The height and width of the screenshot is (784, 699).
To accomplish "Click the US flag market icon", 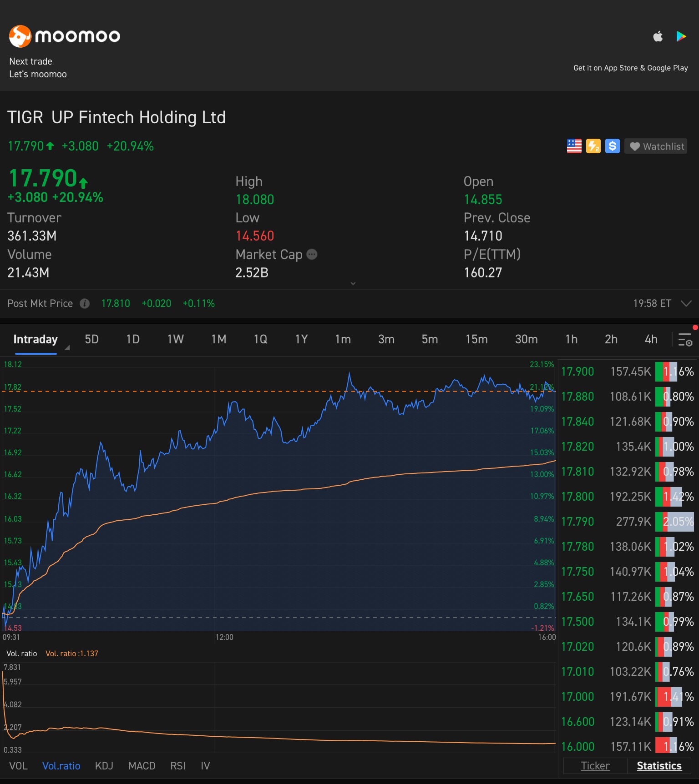I will (574, 146).
